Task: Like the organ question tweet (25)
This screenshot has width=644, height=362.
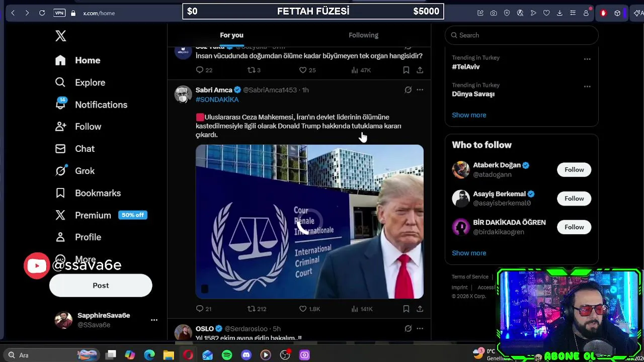Action: tap(307, 70)
